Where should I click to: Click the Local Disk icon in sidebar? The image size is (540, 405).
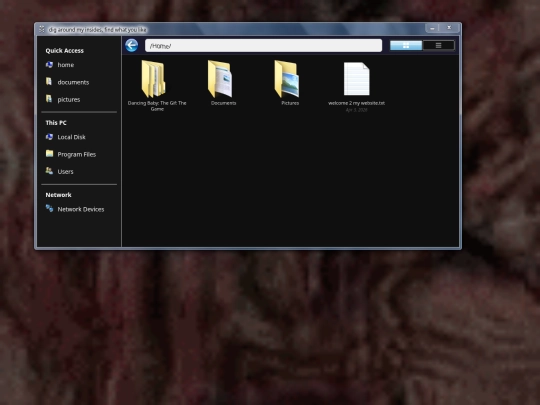click(49, 137)
